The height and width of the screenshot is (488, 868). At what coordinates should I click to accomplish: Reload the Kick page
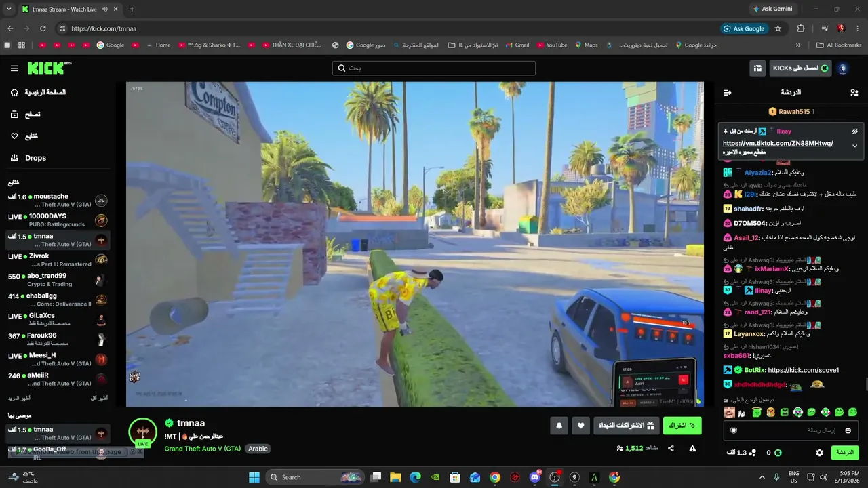43,28
